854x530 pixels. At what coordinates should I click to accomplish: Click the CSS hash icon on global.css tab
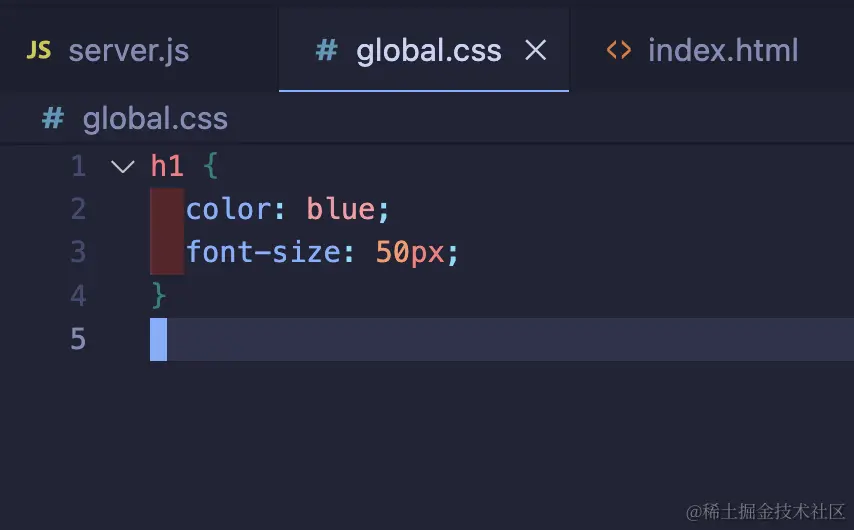(326, 50)
